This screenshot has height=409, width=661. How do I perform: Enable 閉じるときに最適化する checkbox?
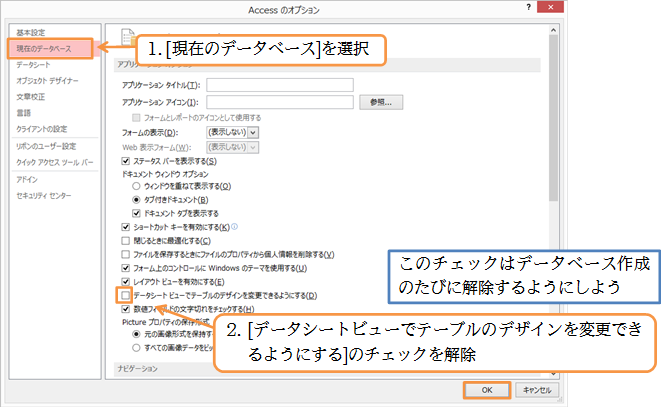(x=125, y=241)
